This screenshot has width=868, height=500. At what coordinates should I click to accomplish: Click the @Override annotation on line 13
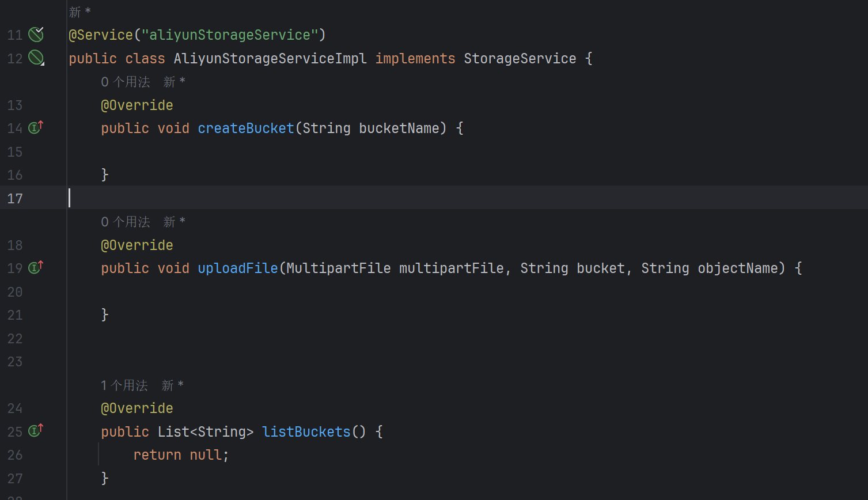click(x=137, y=105)
